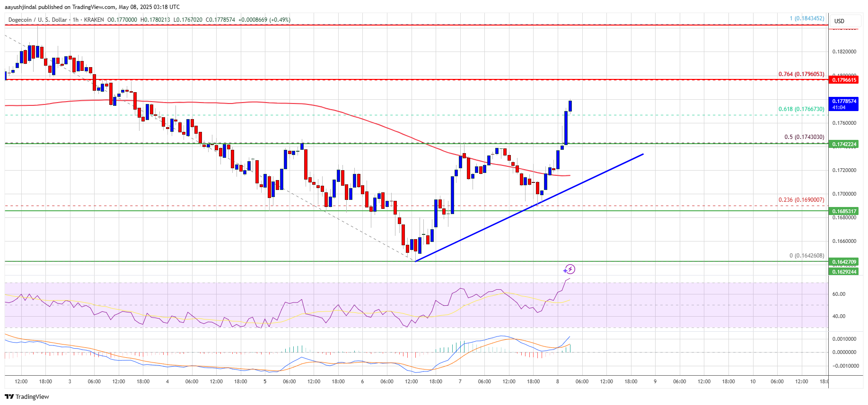
Task: Click the 0.764 Fibonacci level label
Action: (801, 74)
